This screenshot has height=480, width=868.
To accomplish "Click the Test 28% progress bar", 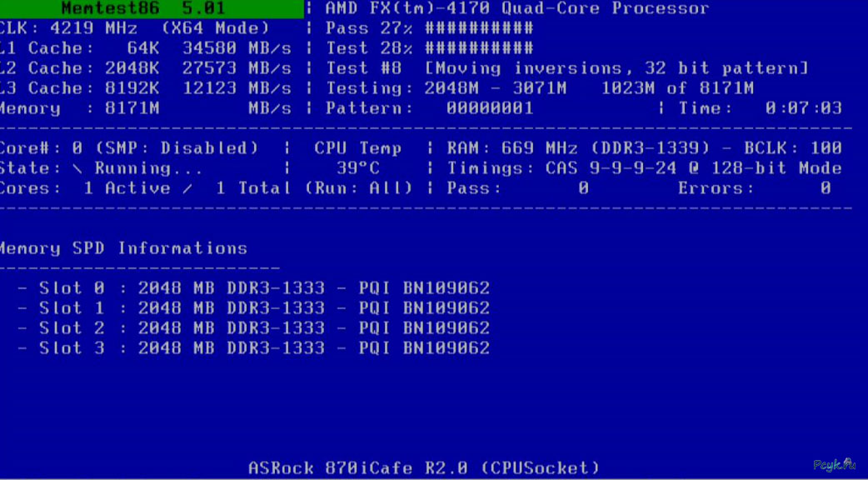I will pyautogui.click(x=478, y=48).
